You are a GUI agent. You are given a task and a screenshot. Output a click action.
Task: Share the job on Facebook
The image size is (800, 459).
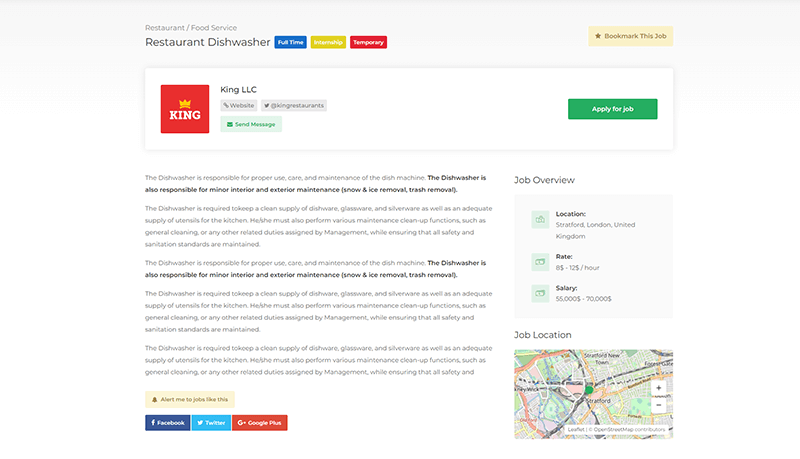167,423
